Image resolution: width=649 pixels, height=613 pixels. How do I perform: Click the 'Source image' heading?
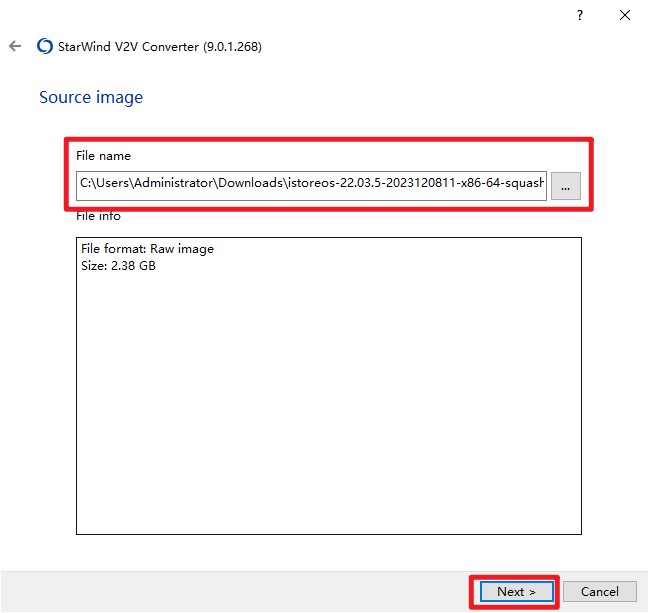pyautogui.click(x=91, y=98)
